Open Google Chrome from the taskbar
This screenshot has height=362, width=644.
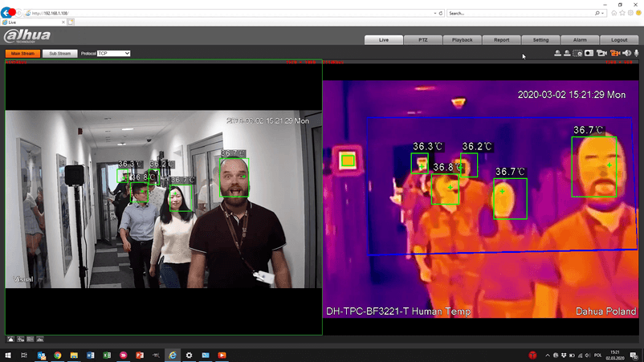(58, 355)
